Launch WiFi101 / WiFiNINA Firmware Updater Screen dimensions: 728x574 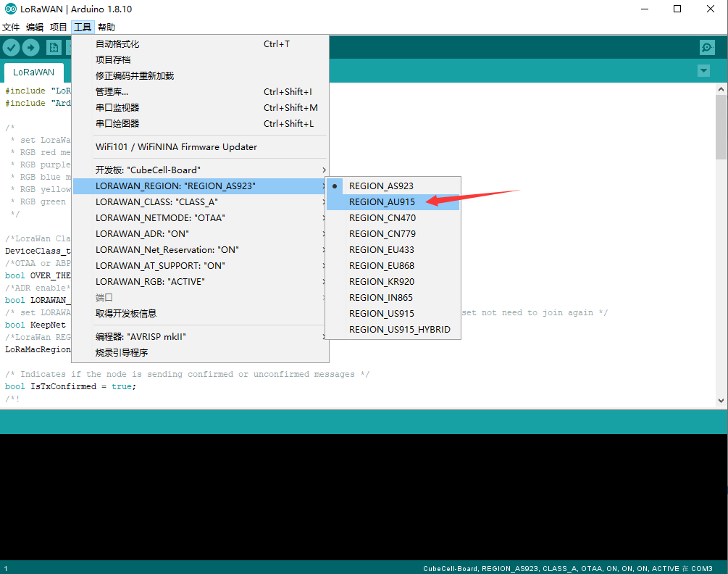tap(200, 146)
